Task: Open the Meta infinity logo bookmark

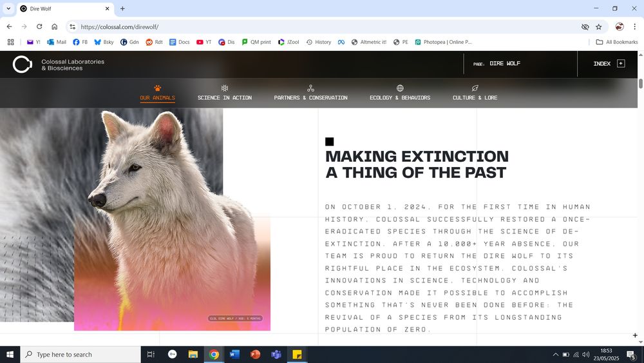Action: [341, 42]
